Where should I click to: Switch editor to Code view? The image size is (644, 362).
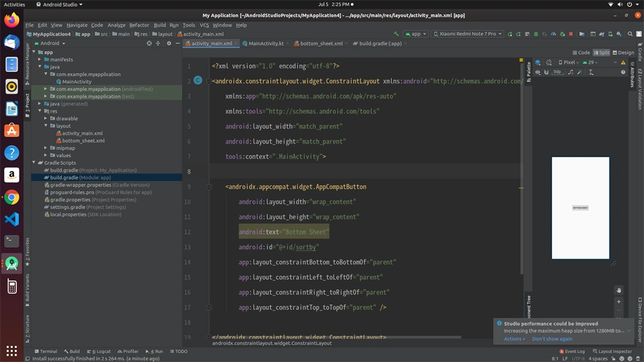tap(581, 53)
